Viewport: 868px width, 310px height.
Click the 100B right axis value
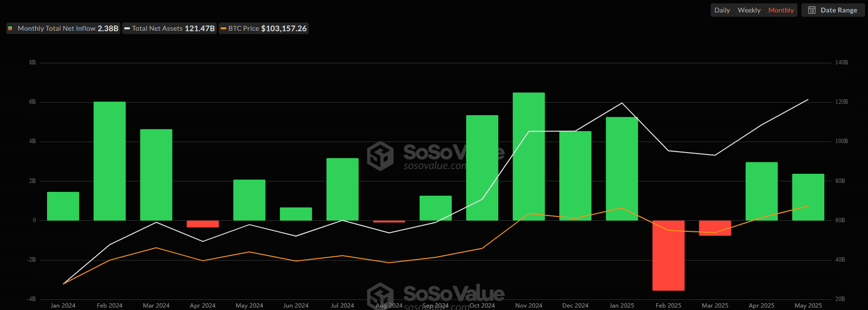tap(841, 141)
